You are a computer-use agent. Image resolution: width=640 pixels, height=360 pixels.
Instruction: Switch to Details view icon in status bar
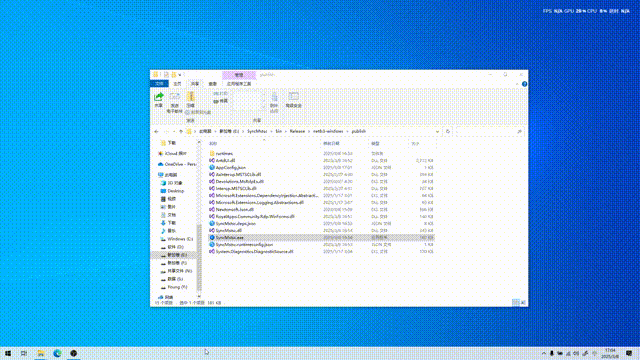(x=516, y=302)
